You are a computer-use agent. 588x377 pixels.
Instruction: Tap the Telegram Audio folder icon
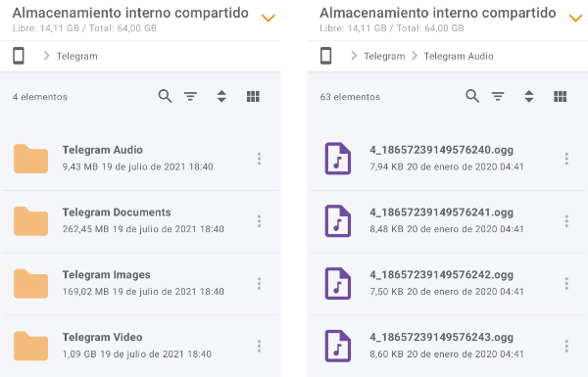(30, 159)
